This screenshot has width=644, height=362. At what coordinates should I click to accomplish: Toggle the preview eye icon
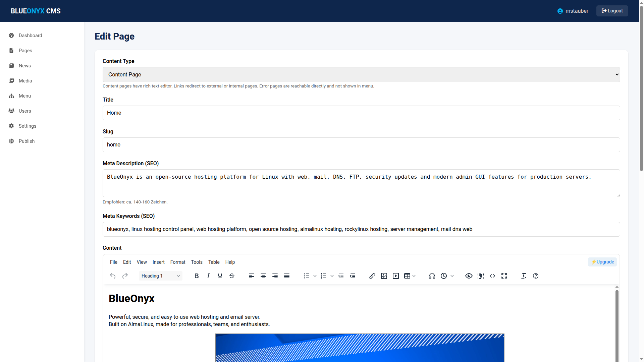(x=469, y=276)
